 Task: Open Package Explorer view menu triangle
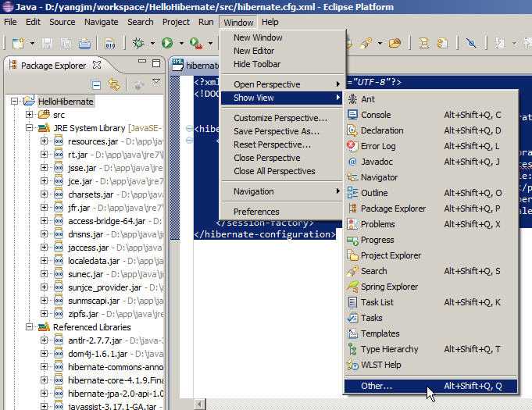156,81
